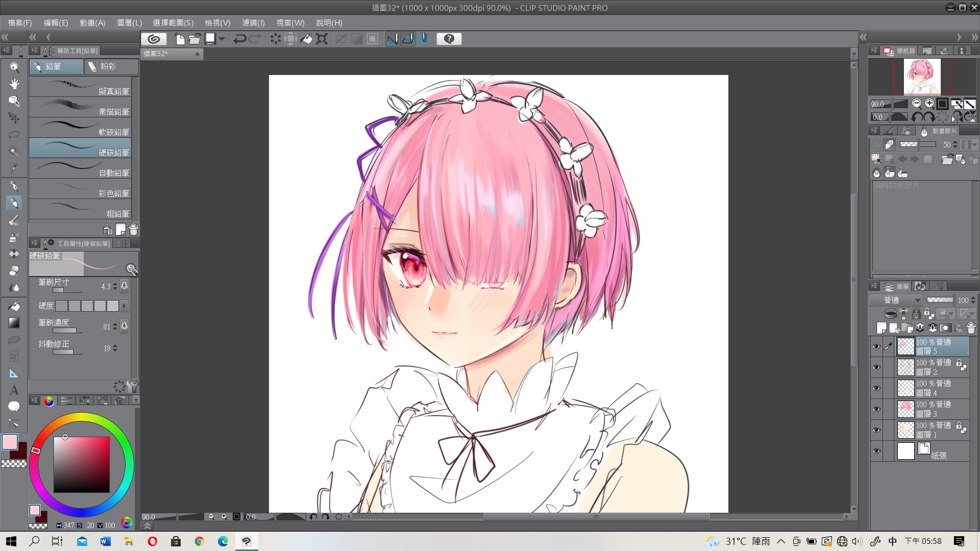Viewport: 980px width, 551px height.
Task: Adjust 抖動修正 stepper arrows
Action: click(x=115, y=348)
